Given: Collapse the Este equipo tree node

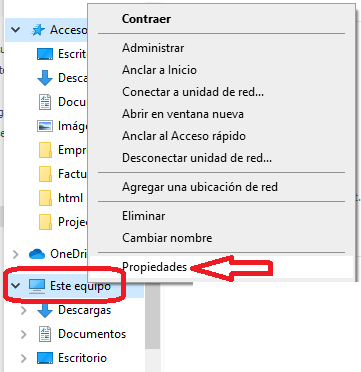Looking at the screenshot, I should pos(16,286).
